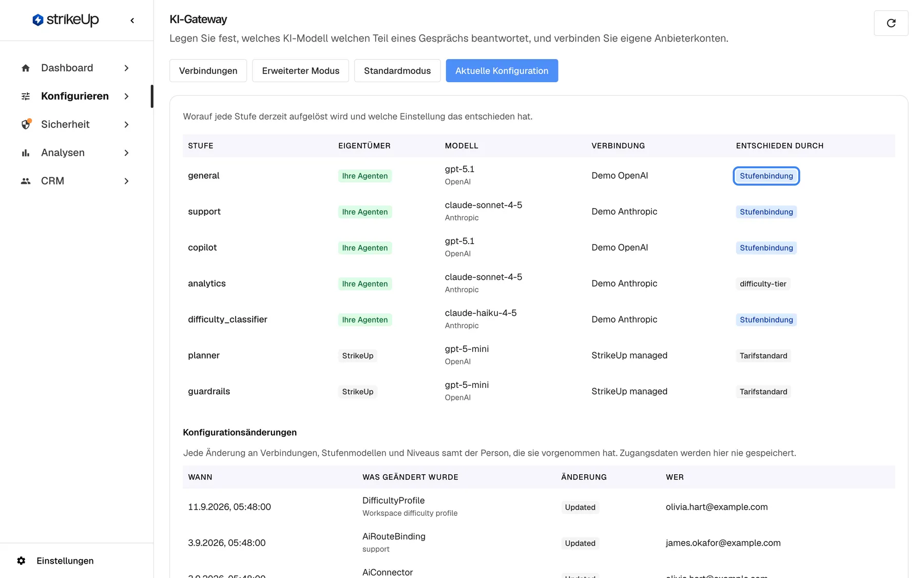Screen dimensions: 924x578
Task: Click the Konfigurationsänderungen heading
Action: [x=240, y=433]
